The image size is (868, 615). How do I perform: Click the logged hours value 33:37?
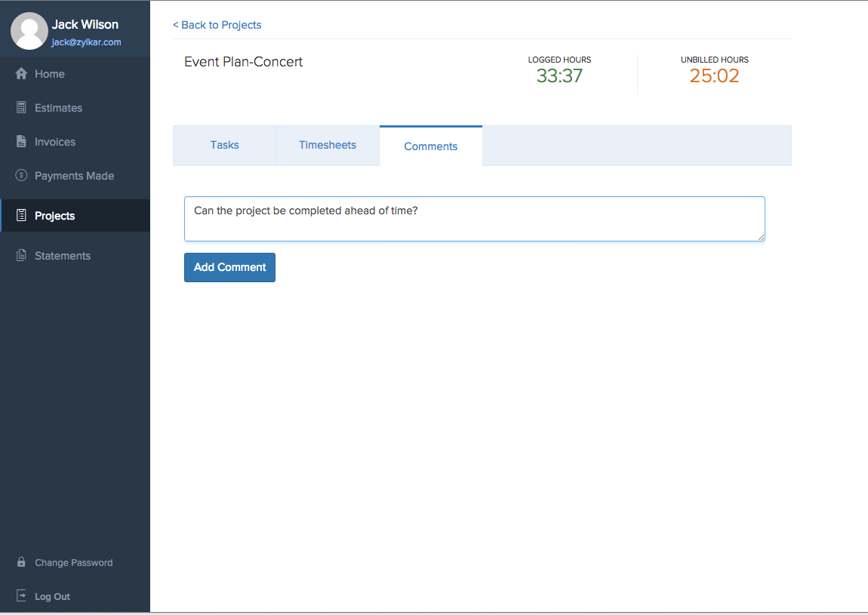[559, 75]
